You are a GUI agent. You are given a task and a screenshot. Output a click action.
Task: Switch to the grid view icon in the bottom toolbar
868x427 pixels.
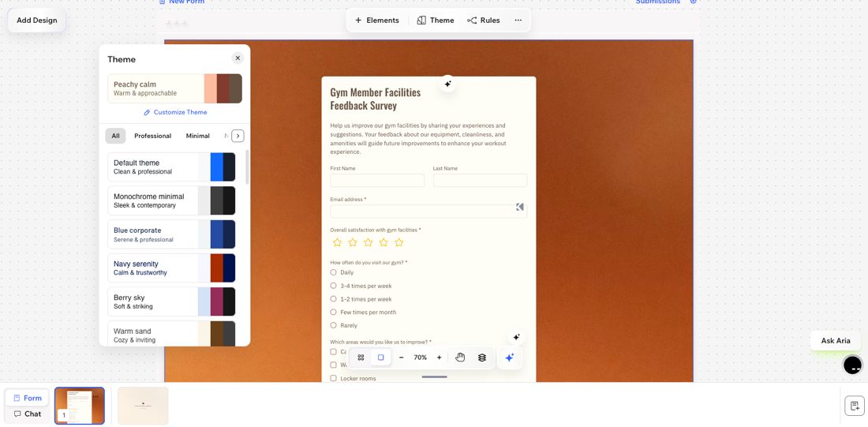tap(361, 358)
